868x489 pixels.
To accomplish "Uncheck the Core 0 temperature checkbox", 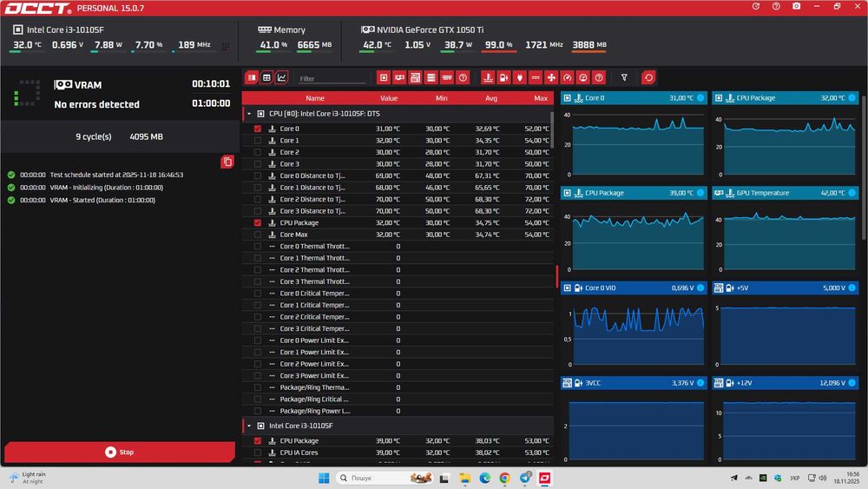I will click(x=258, y=129).
